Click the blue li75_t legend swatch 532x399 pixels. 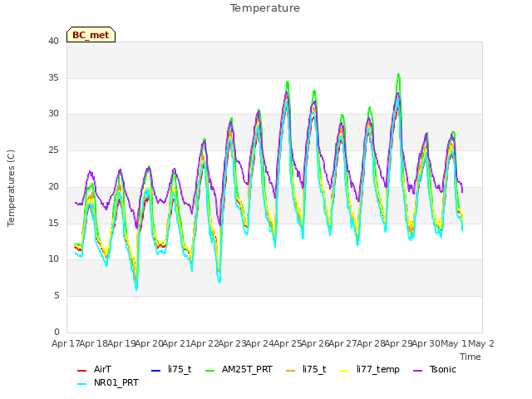pyautogui.click(x=155, y=371)
